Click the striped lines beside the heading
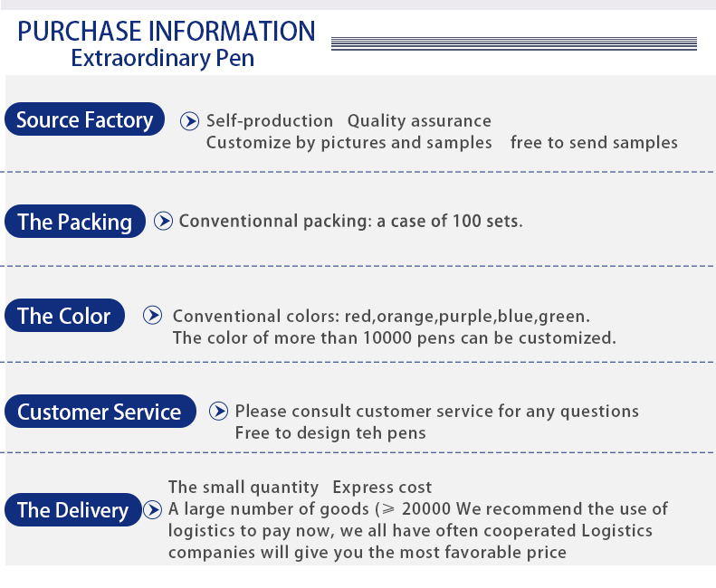The image size is (716, 588). point(514,43)
